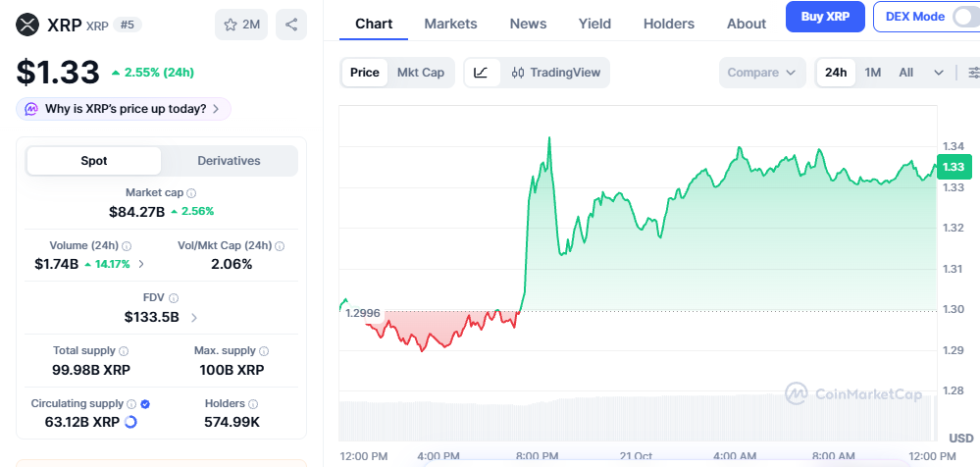980x467 pixels.
Task: Select Derivatives segment
Action: coord(229,161)
